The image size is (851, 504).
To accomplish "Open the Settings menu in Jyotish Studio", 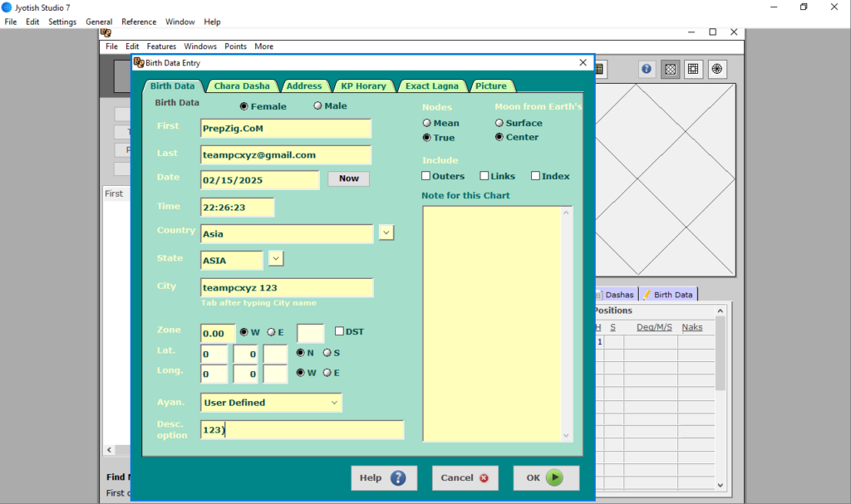I will coord(62,22).
